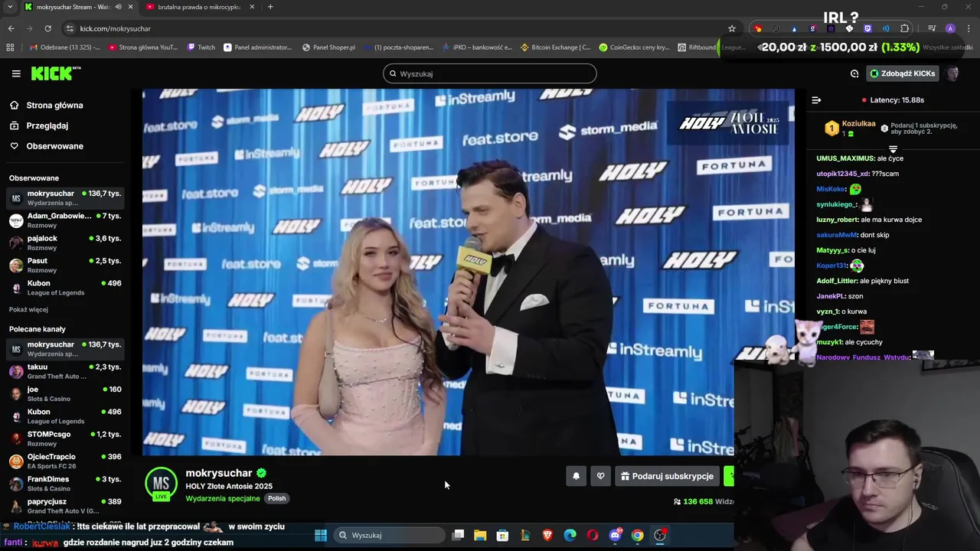980x551 pixels.
Task: Open Google Chrome from the taskbar
Action: (x=637, y=535)
